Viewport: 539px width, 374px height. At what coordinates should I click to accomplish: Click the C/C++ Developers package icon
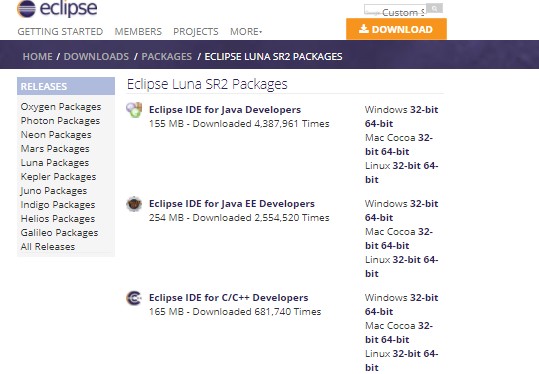coord(134,298)
